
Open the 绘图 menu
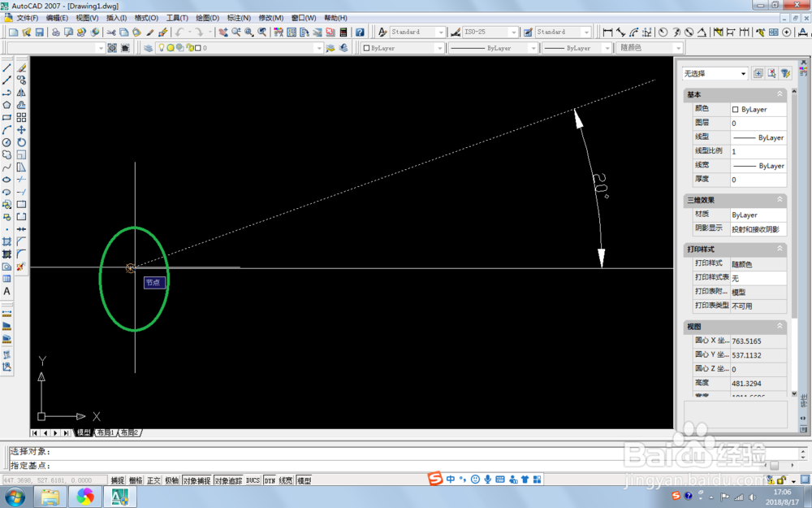(x=205, y=17)
